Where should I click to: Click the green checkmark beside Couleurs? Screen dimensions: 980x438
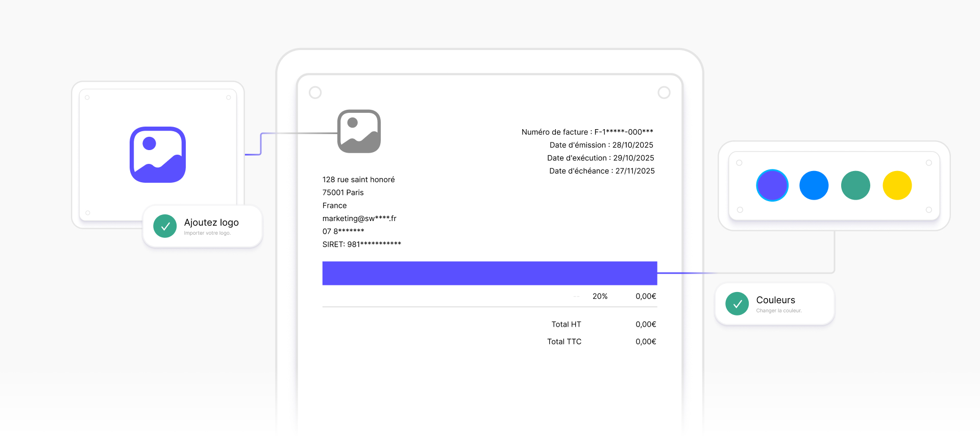click(737, 304)
